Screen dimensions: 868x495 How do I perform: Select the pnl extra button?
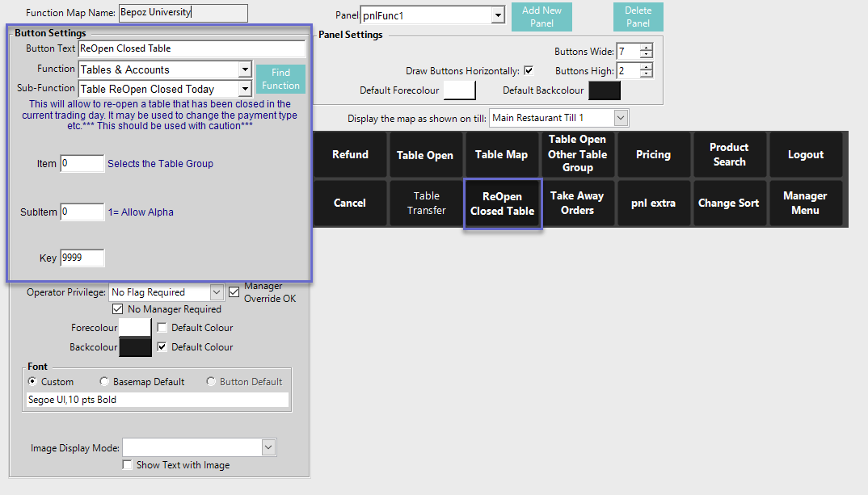653,203
